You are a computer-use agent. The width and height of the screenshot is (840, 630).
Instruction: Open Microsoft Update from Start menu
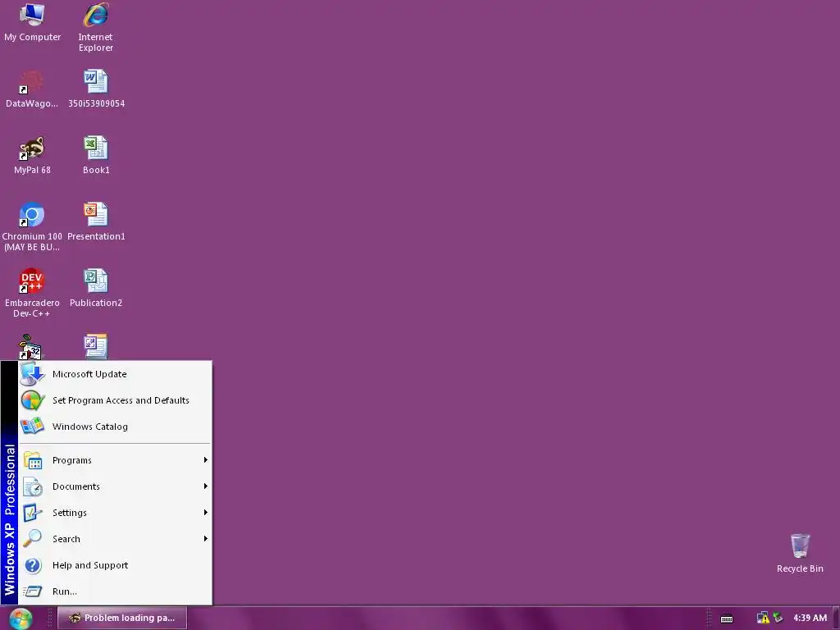pyautogui.click(x=115, y=374)
